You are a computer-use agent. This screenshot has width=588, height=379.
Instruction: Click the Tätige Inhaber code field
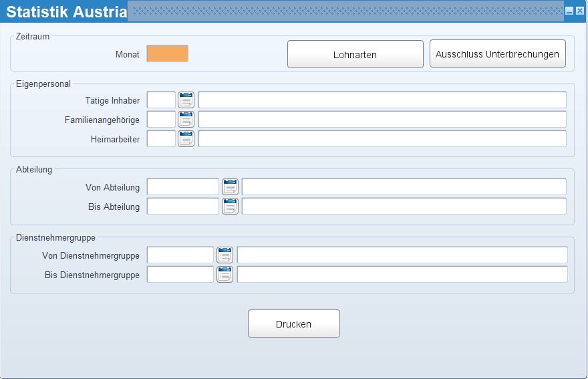coord(161,100)
